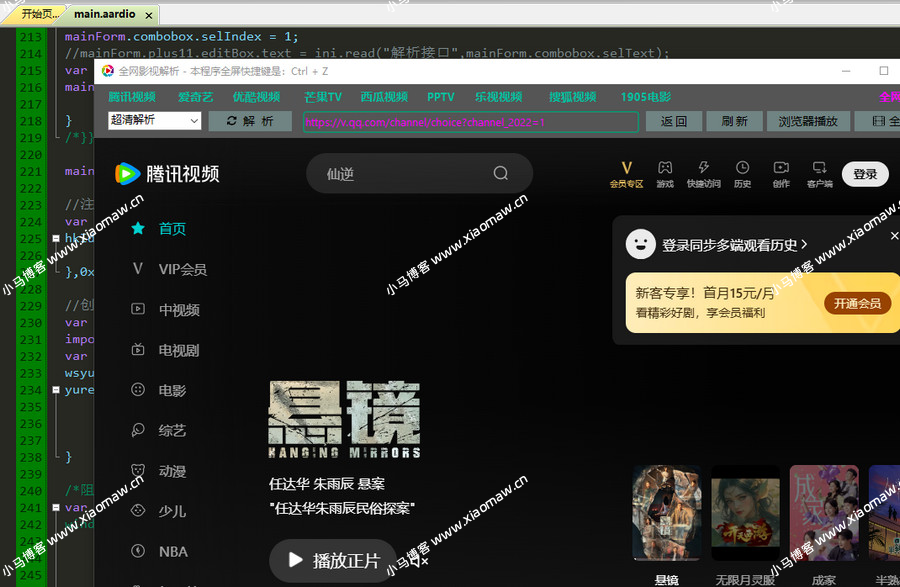
Task: Click the 悬镜 HANGING MIRRORS title graphic
Action: [x=344, y=419]
